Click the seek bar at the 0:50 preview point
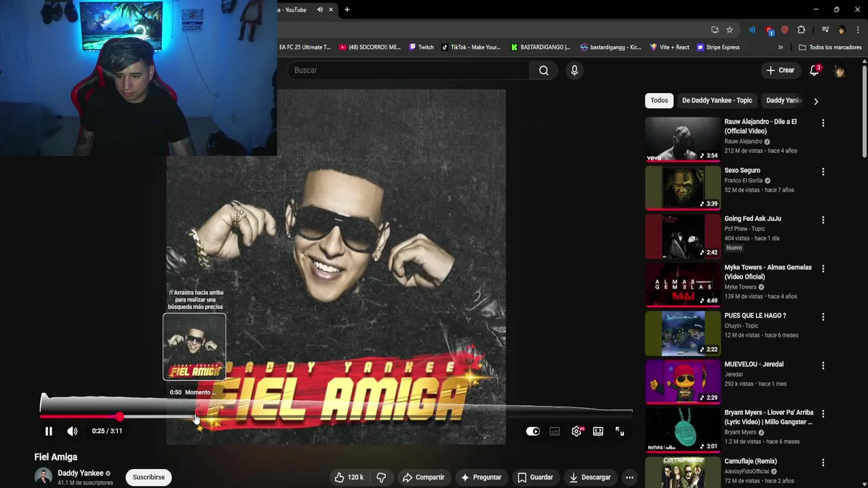 click(195, 417)
